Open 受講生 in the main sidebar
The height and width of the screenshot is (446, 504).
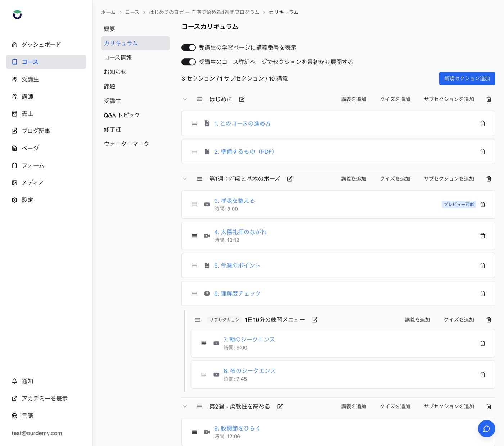click(46, 79)
